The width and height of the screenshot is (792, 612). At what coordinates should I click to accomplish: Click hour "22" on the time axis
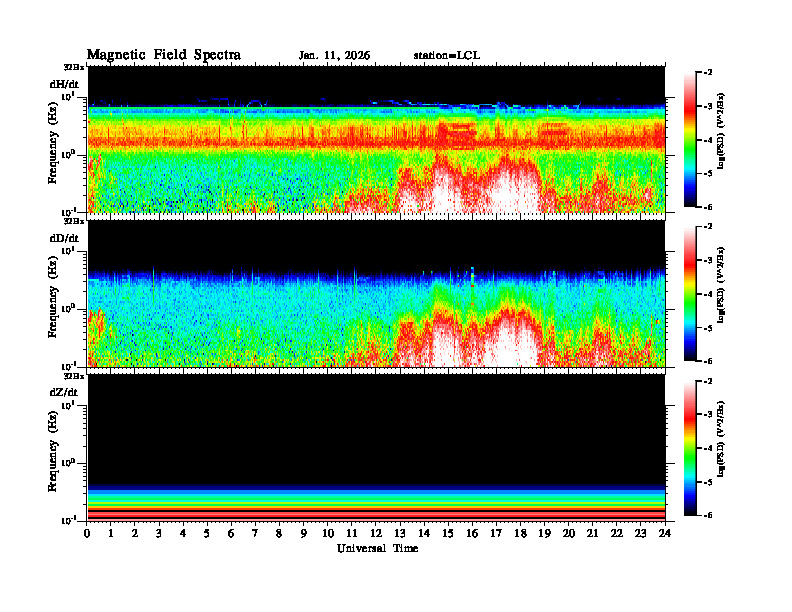(x=617, y=533)
